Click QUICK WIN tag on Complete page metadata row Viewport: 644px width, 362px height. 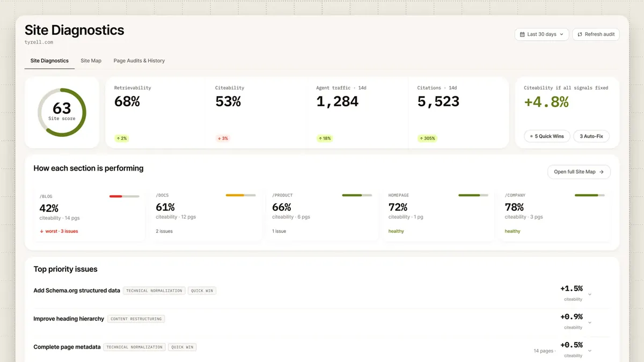coord(182,347)
